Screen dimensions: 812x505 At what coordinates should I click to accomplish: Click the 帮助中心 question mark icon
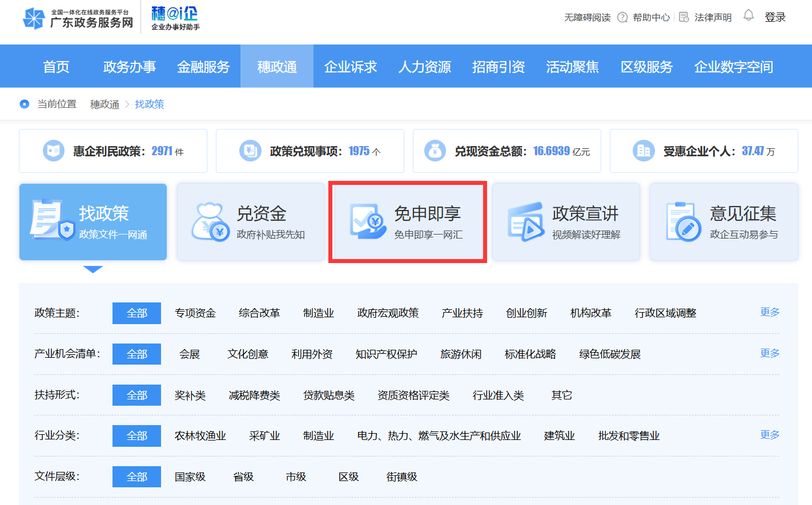622,18
